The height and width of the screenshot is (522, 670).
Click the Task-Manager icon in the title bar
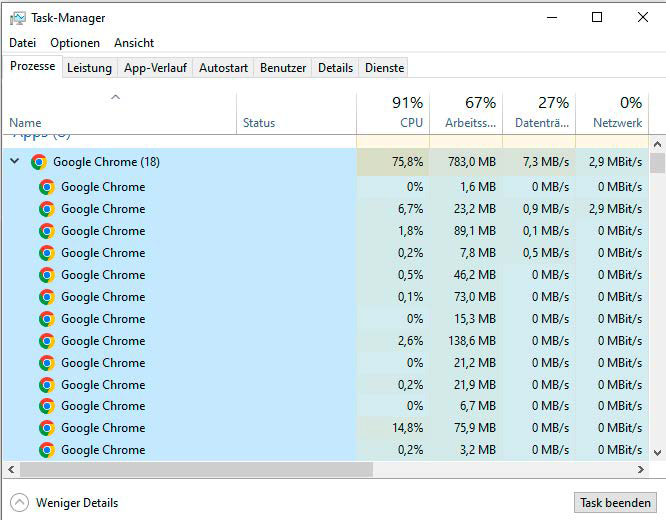click(18, 18)
